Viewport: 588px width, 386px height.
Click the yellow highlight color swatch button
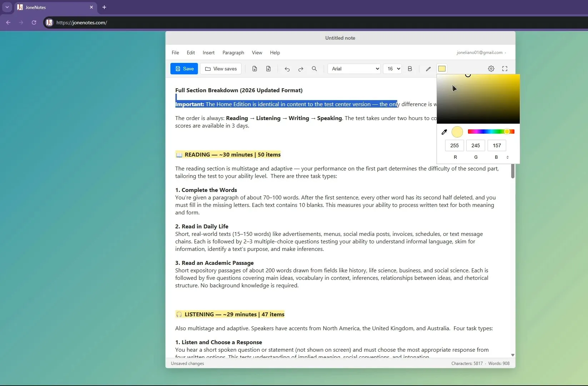coord(442,69)
